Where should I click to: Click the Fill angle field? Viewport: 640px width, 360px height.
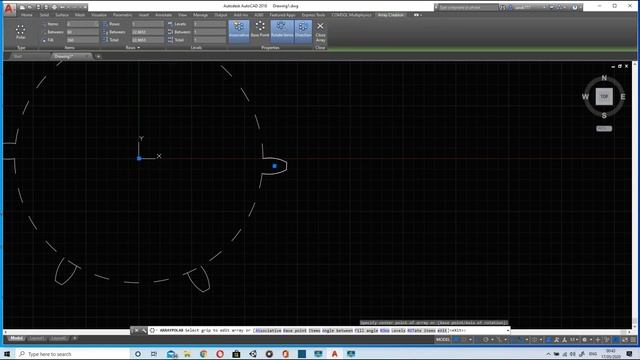[82, 40]
